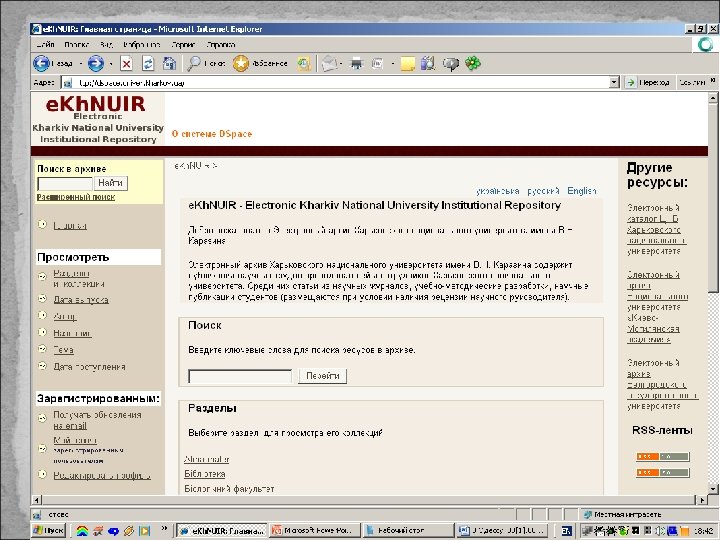
Task: Open dropdown arrow next to Mail icon
Action: tap(342, 64)
